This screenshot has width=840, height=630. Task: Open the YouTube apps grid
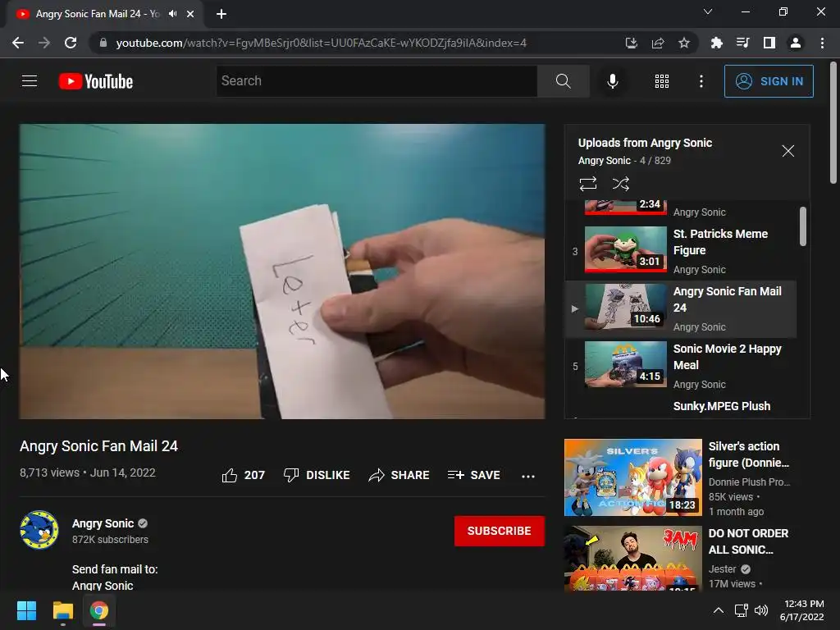(662, 81)
